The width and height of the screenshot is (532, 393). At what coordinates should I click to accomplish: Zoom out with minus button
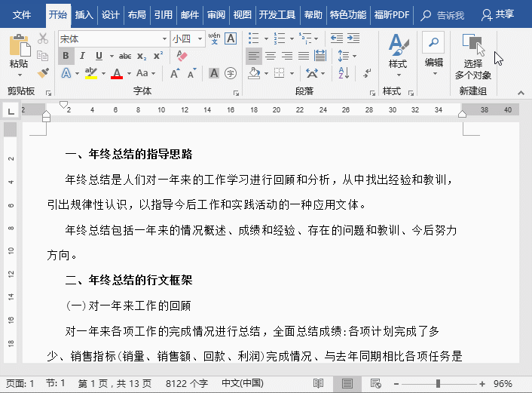(x=396, y=384)
